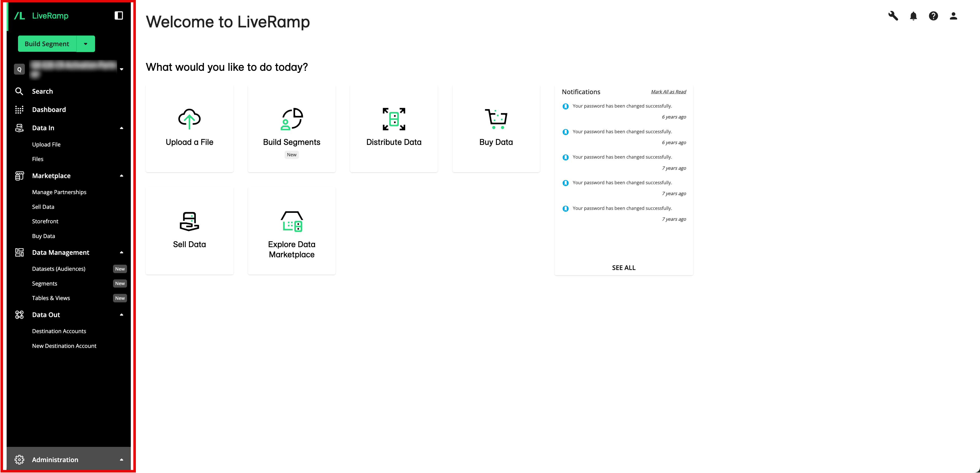Open Manage Partnerships
980x473 pixels.
coord(59,192)
